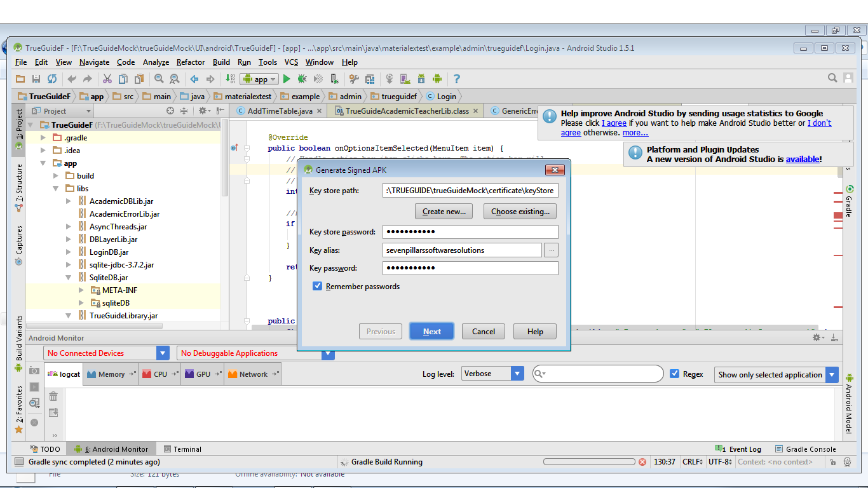Click the logcat search filter field

[598, 374]
